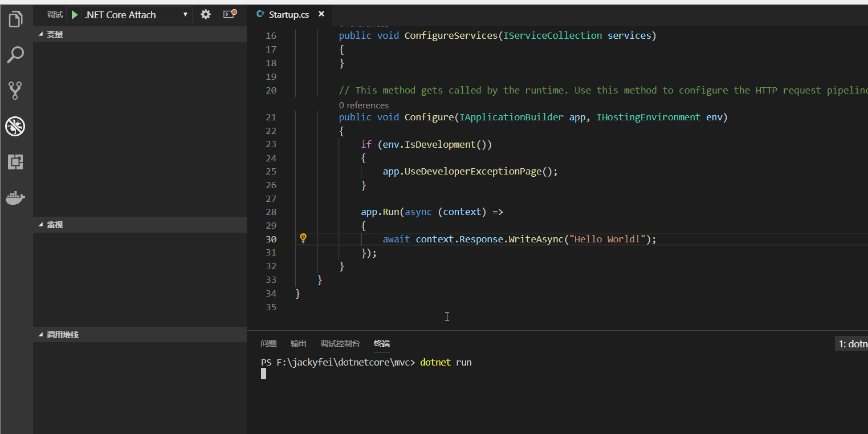Viewport: 868px width, 434px height.
Task: Open the .NET Core Attach configuration dropdown
Action: tap(136, 15)
